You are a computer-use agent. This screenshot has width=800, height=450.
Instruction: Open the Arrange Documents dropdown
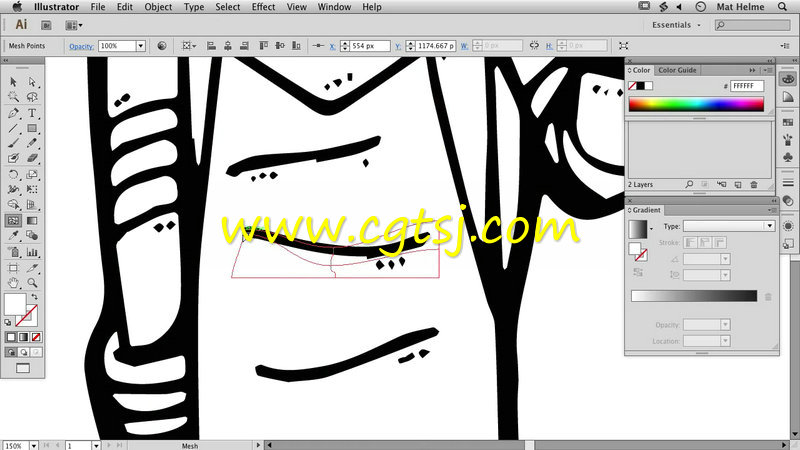(x=73, y=25)
